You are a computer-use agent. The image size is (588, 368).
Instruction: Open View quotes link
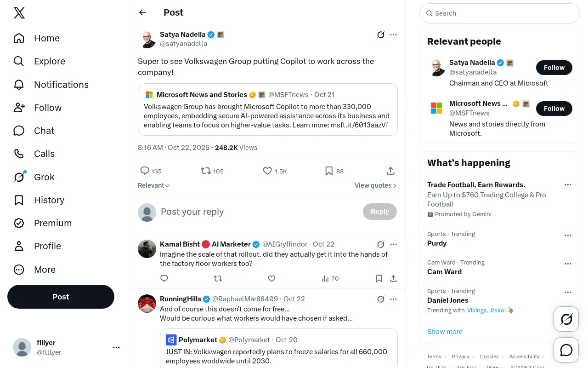(x=376, y=185)
